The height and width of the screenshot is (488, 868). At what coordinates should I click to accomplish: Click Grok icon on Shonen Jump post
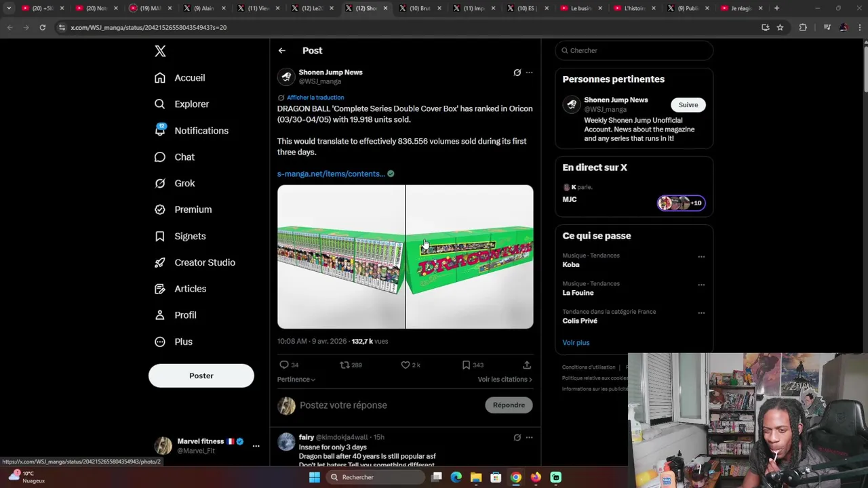click(x=517, y=73)
